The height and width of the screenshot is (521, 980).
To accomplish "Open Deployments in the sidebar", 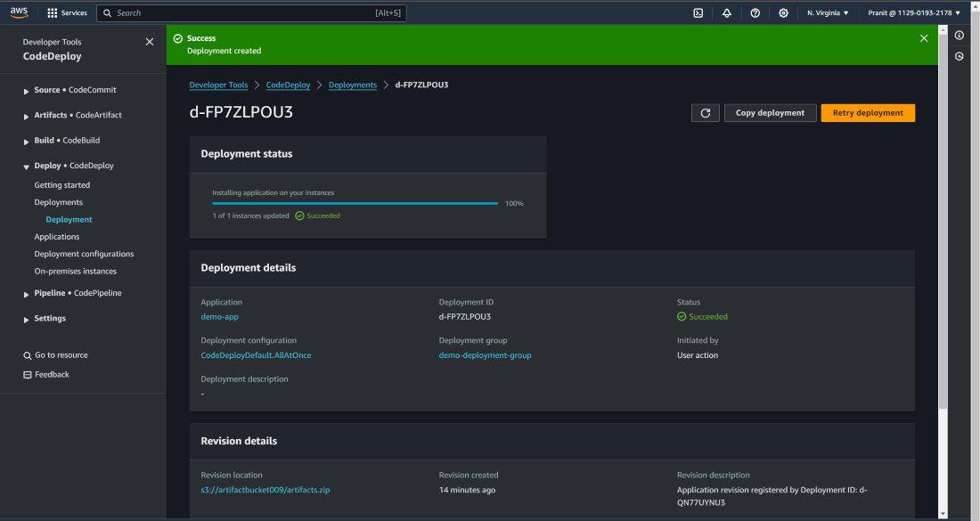I will 58,202.
